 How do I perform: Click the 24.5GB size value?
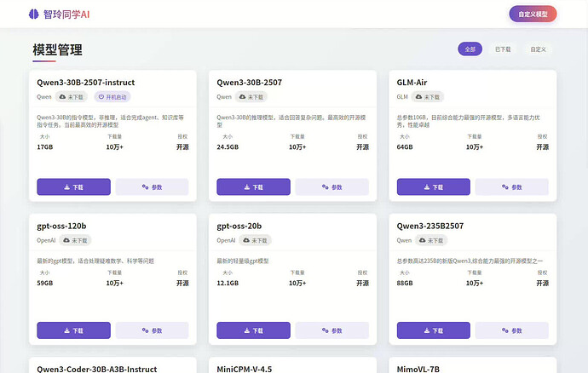(x=228, y=147)
